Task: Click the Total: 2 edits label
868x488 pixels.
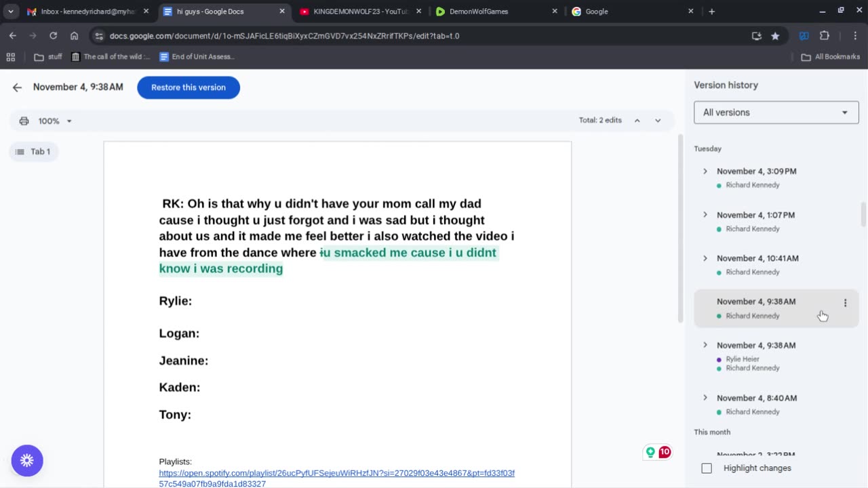Action: pyautogui.click(x=600, y=121)
